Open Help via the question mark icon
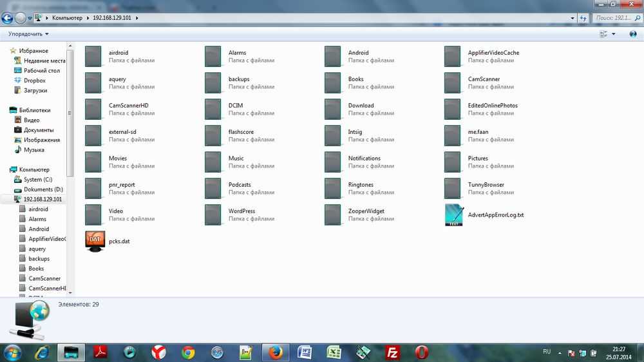 633,34
